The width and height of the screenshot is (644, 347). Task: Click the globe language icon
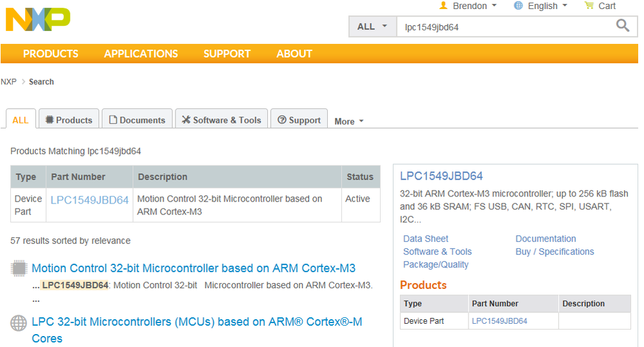click(518, 6)
